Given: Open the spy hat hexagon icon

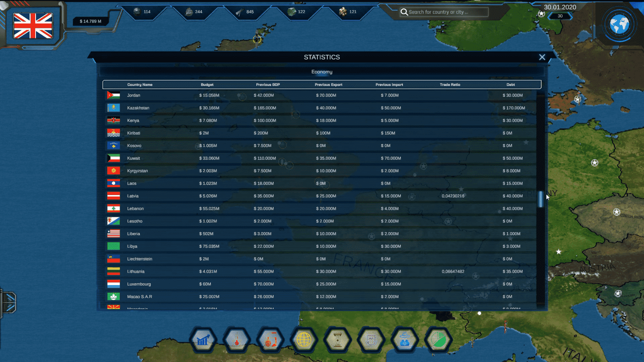Looking at the screenshot, I should [405, 340].
